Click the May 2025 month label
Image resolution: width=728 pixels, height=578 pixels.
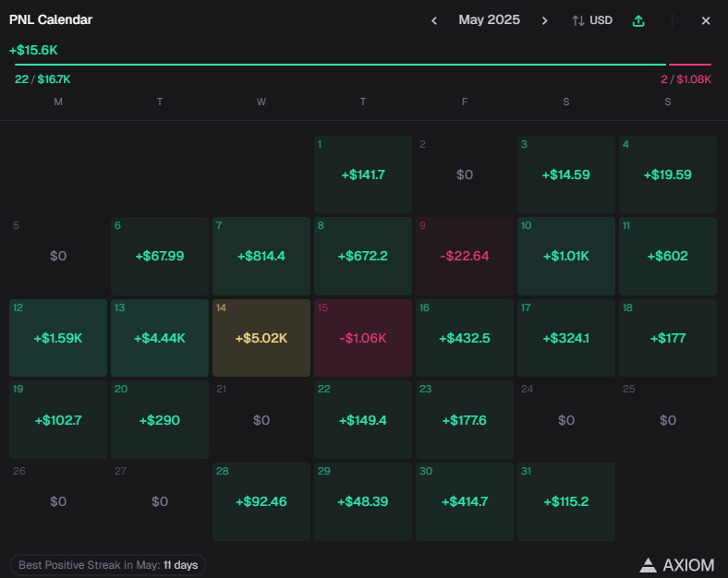[x=489, y=20]
